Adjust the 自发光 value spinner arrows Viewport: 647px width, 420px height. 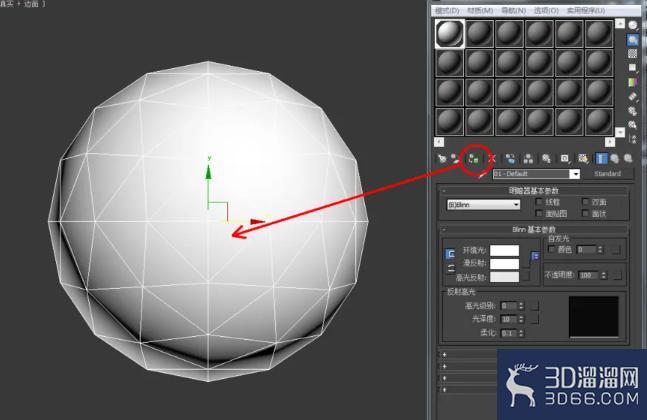600,250
